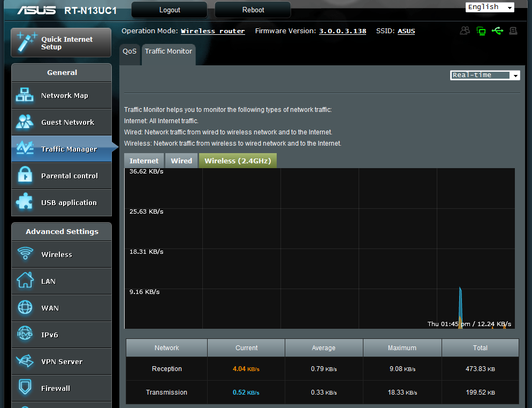532x408 pixels.
Task: Select Traffic Manager in sidebar
Action: [62, 149]
